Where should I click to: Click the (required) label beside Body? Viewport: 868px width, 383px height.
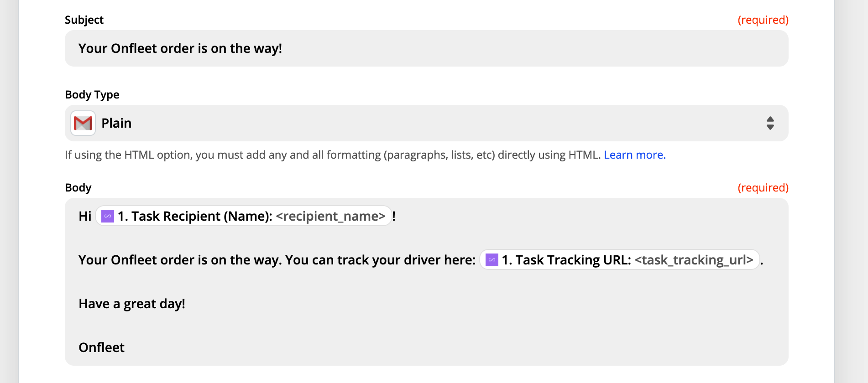tap(763, 188)
